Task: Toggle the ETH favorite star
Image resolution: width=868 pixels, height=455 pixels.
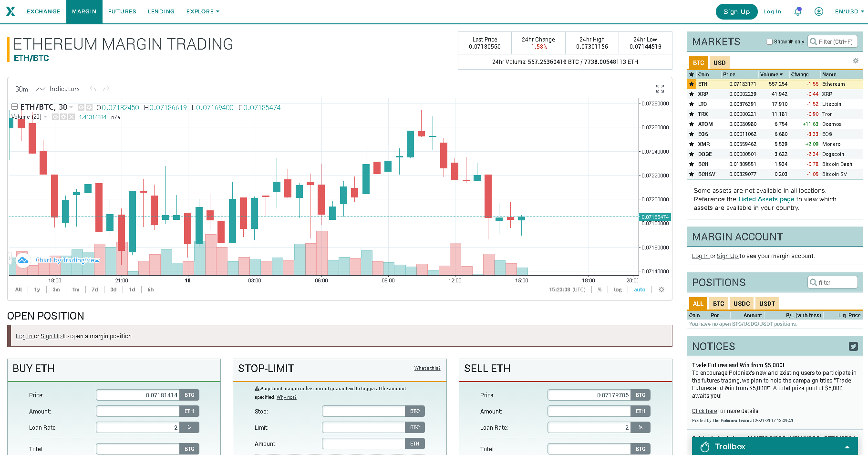Action: pos(692,84)
